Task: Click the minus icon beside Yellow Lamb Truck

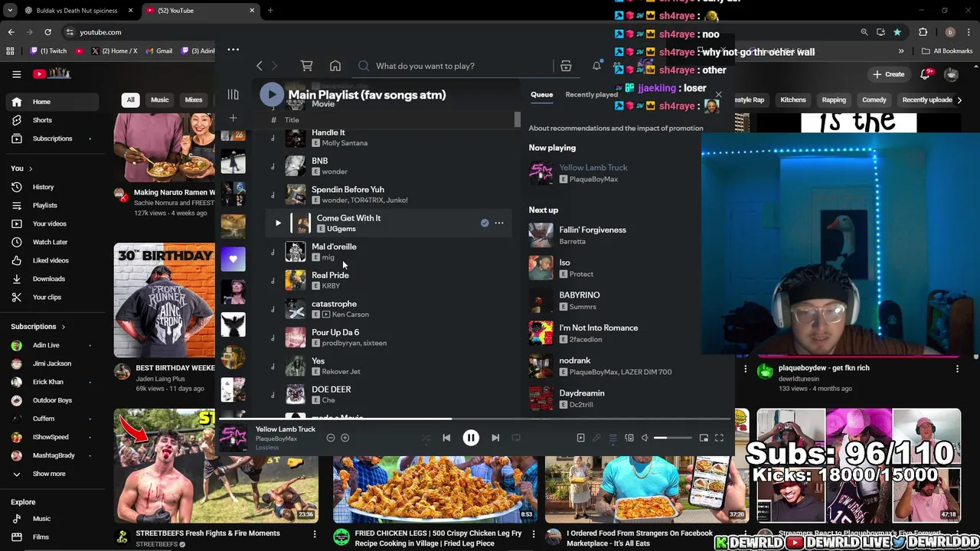Action: pyautogui.click(x=331, y=438)
